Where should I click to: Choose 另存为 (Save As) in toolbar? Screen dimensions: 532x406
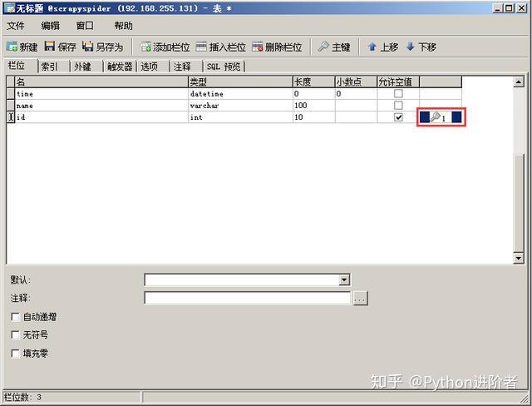tap(102, 47)
